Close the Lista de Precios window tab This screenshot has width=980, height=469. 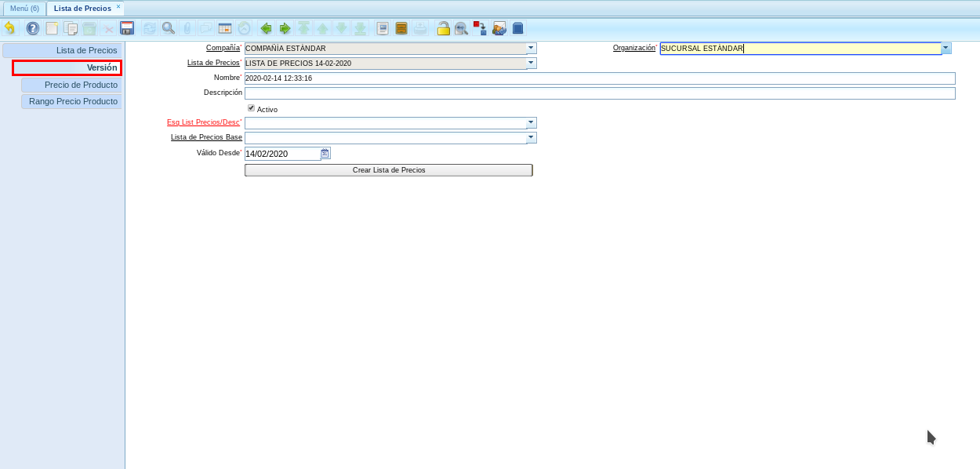(x=118, y=6)
